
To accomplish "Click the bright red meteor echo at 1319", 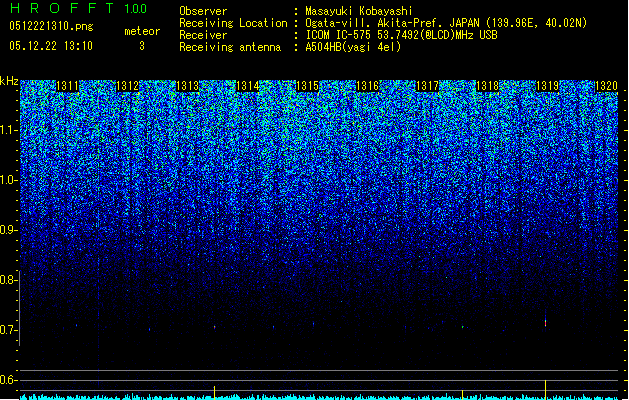I will [546, 323].
